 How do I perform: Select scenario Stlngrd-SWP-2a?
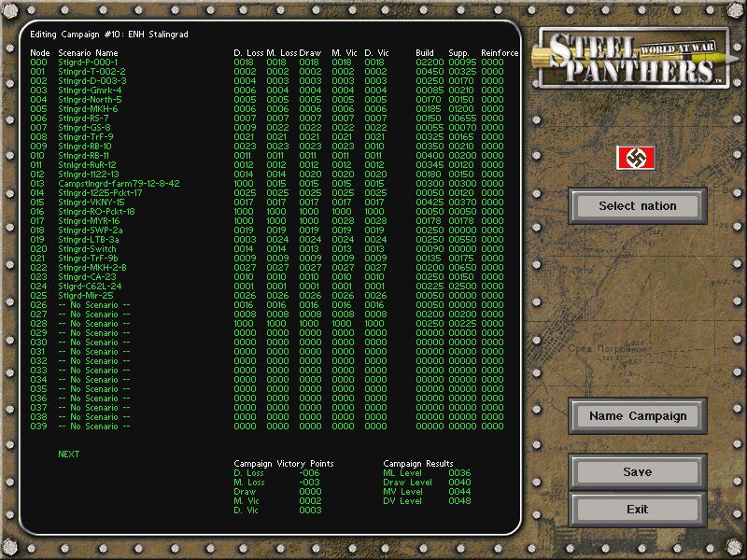coord(91,230)
